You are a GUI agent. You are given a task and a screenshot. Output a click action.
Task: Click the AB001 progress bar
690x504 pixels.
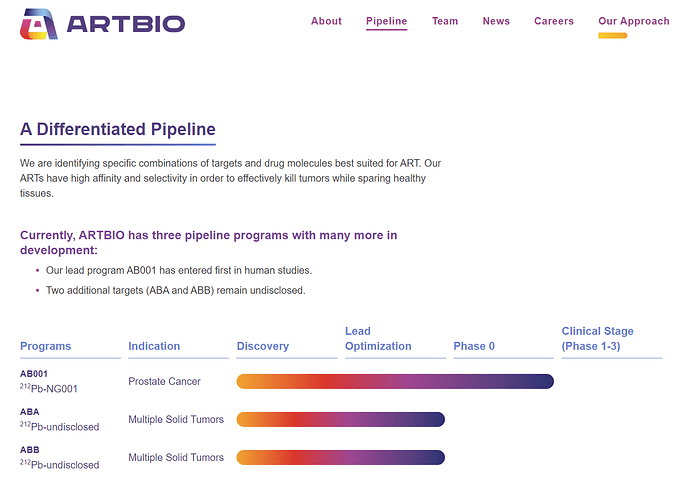[x=395, y=381]
